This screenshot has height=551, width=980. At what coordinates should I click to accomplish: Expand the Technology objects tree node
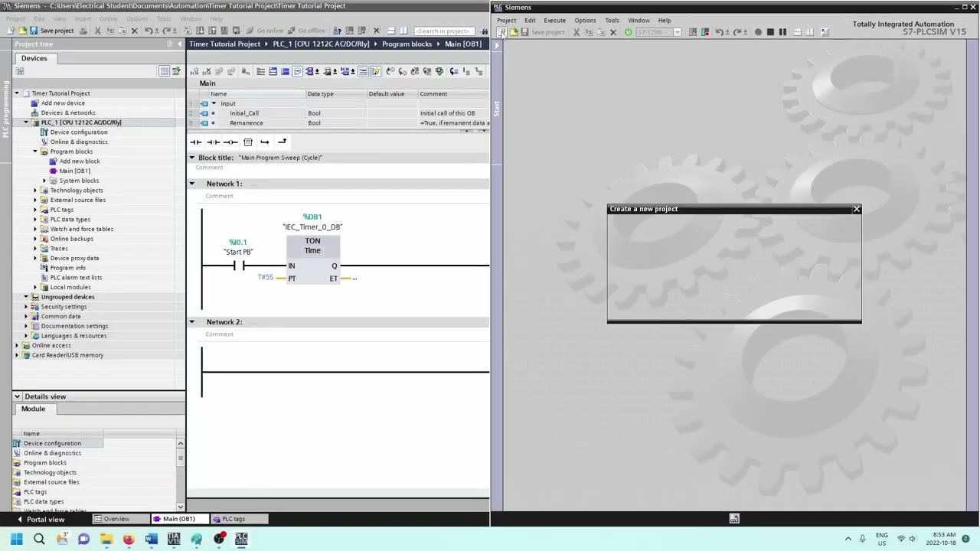34,191
